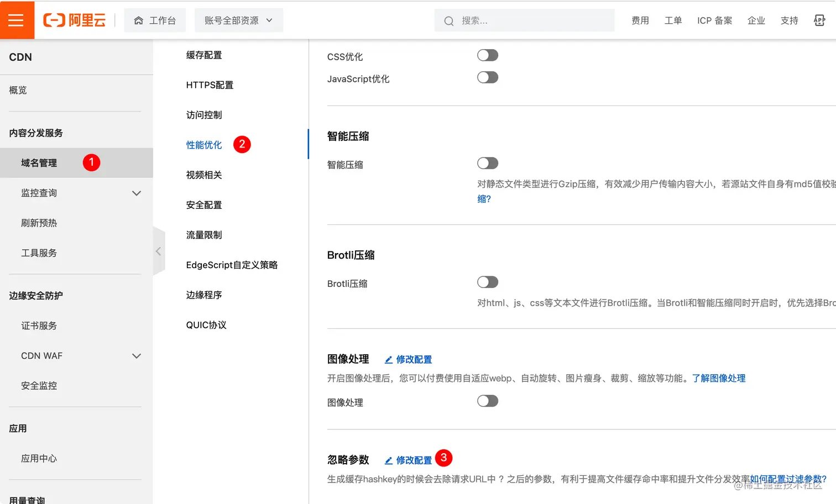The width and height of the screenshot is (836, 504).
Task: Select the 性能优化 tab
Action: 204,145
